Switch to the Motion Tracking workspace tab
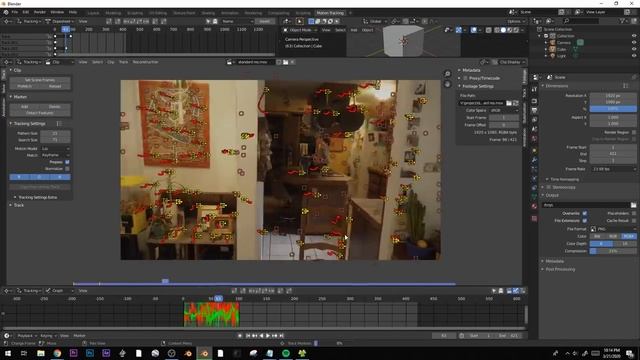The width and height of the screenshot is (640, 360). 330,13
